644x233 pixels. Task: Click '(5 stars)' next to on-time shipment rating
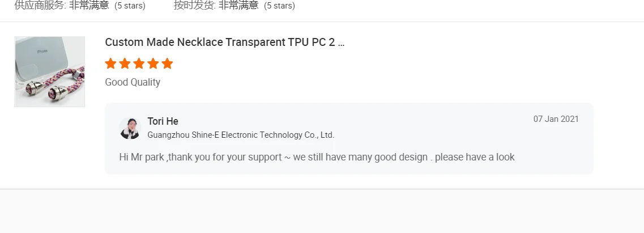[279, 6]
